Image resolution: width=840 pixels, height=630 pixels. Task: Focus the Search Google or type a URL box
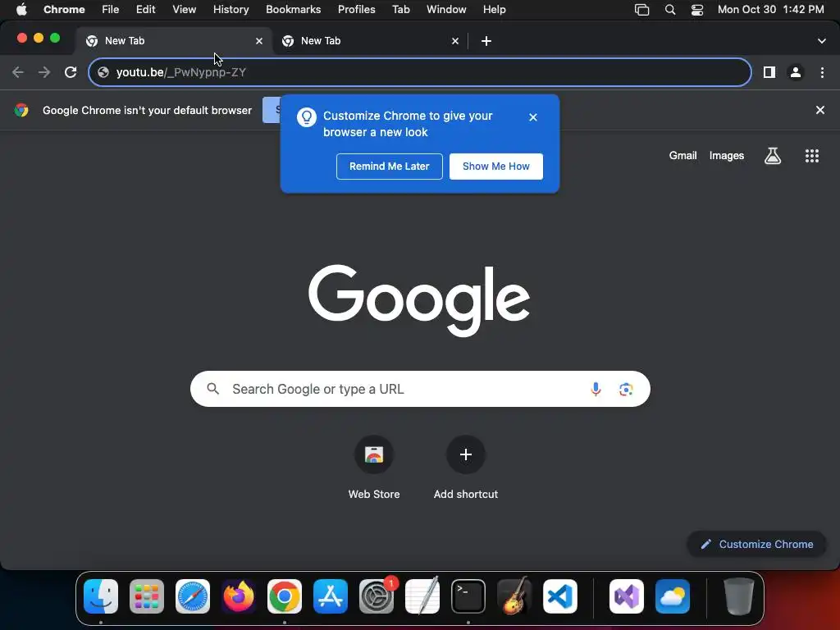tap(420, 389)
